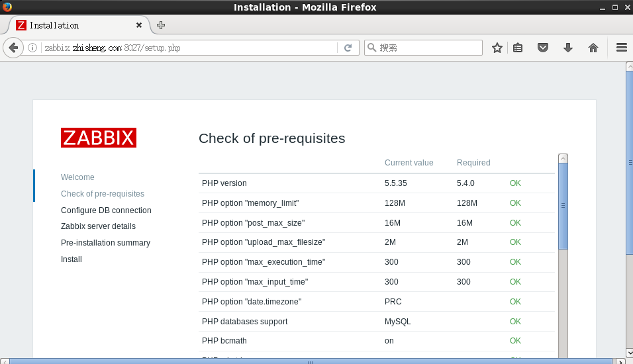The width and height of the screenshot is (633, 364).
Task: Maximize the Firefox window
Action: click(x=615, y=7)
